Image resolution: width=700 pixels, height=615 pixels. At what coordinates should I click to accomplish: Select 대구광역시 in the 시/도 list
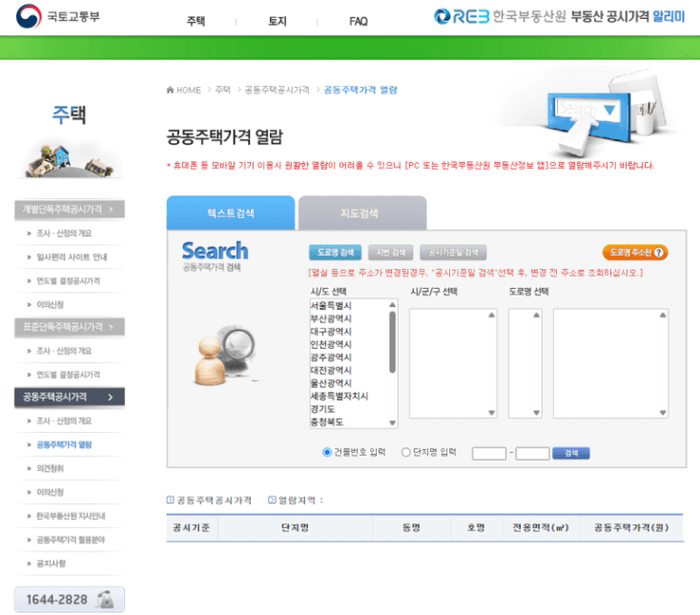pos(331,332)
